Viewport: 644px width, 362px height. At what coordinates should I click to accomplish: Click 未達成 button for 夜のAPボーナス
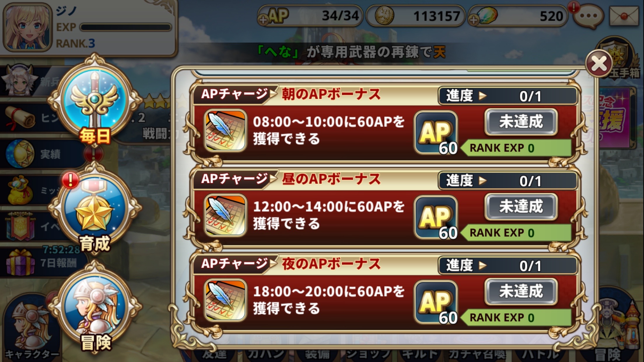521,291
